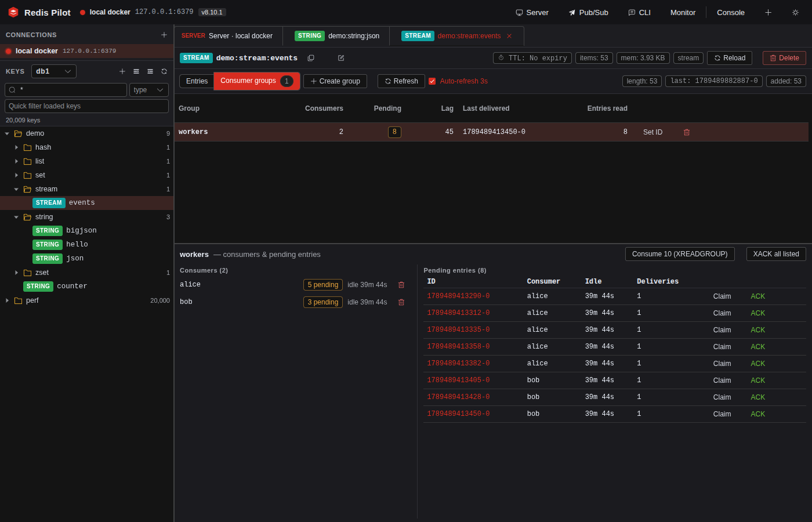The width and height of the screenshot is (812, 522).
Task: Collapse the string folder
Action: 16,217
